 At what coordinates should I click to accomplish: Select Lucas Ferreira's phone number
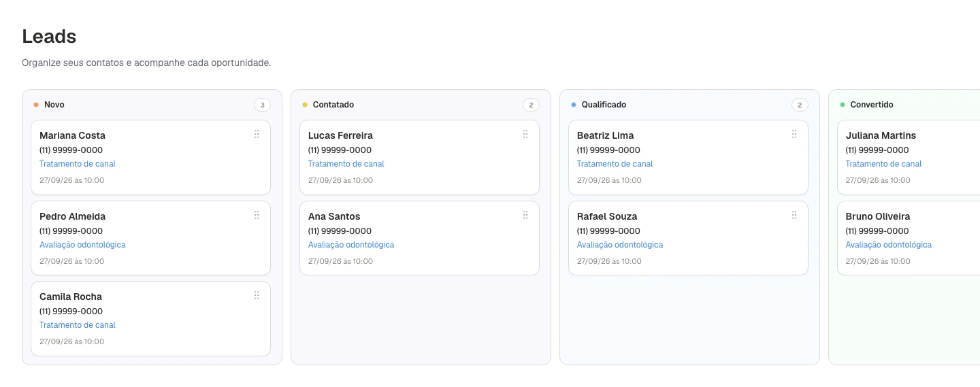(340, 150)
